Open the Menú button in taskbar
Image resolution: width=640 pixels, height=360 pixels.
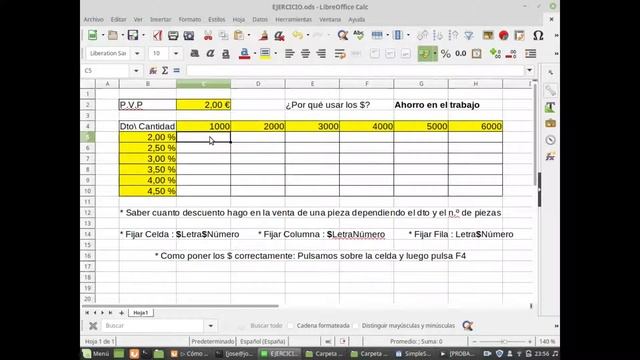tap(96, 354)
